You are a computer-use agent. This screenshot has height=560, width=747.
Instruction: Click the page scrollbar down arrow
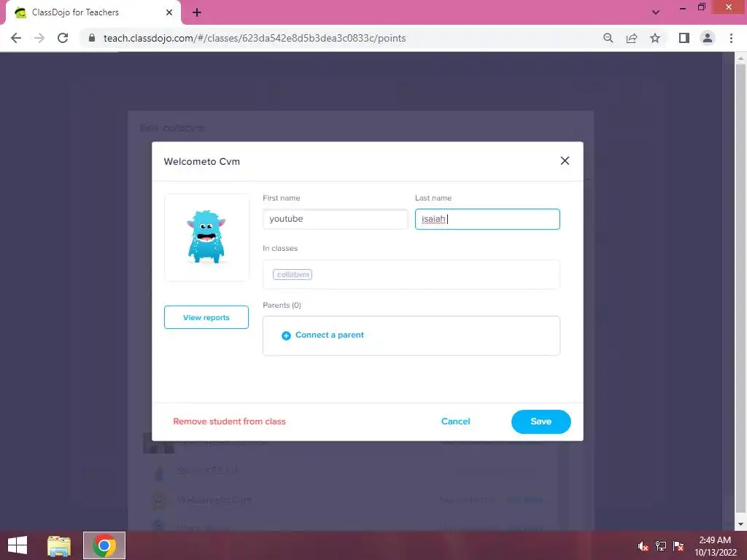coord(740,524)
